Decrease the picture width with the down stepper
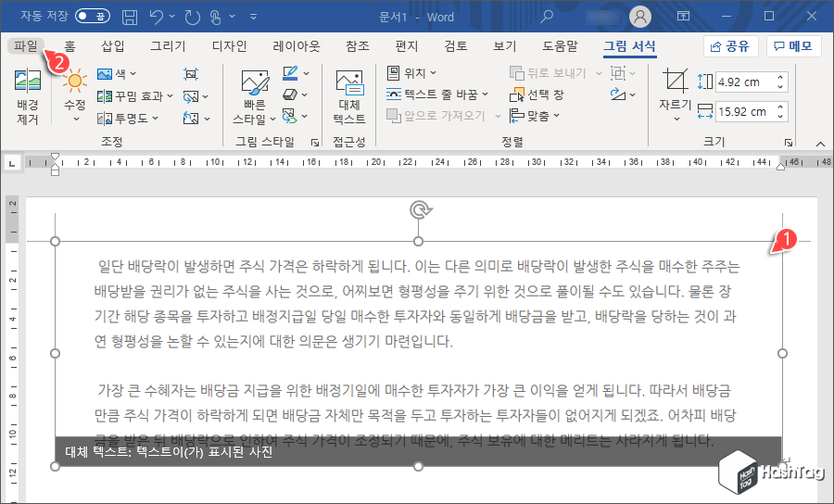Screen dimensions: 834x504 point(781,117)
